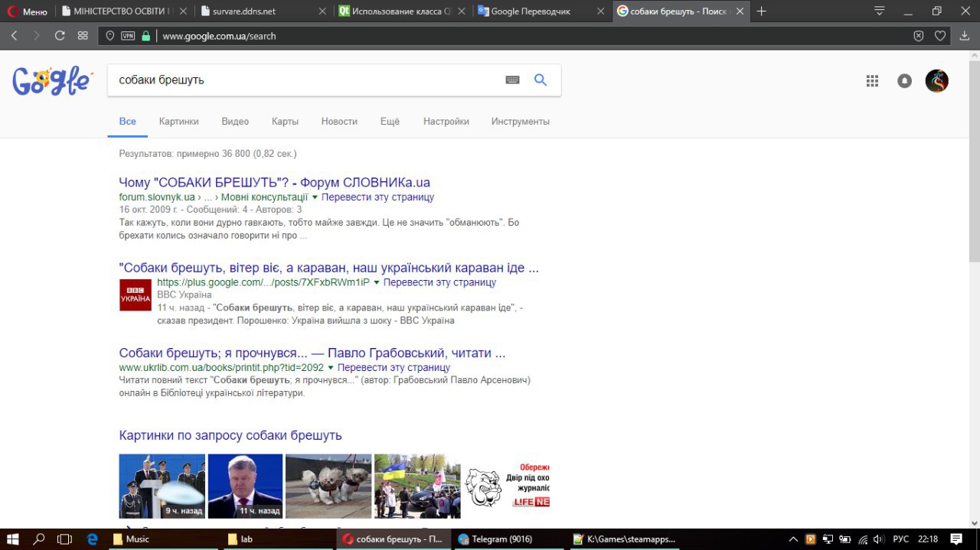Open the image thumbnail labeled 9 ч. назад

click(x=162, y=486)
